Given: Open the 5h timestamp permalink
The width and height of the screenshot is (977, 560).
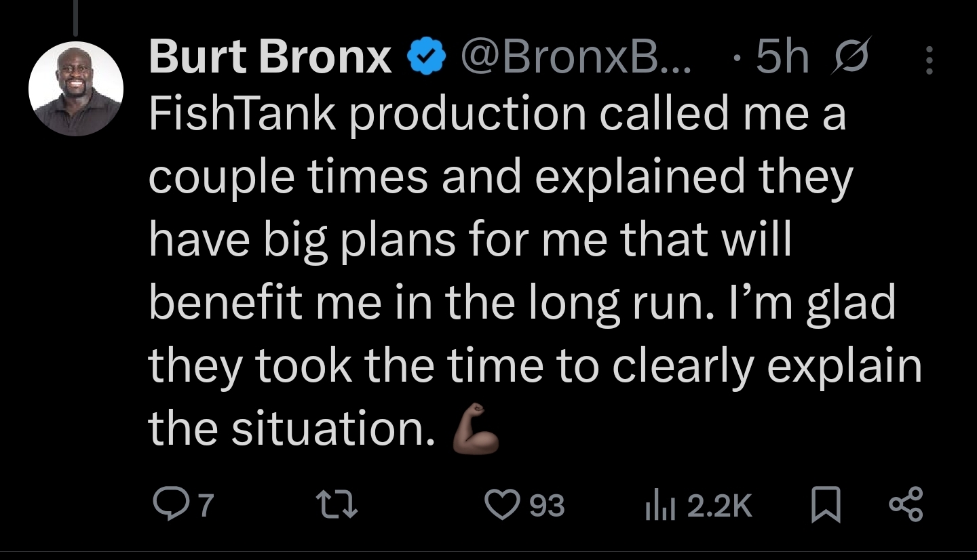Looking at the screenshot, I should point(782,58).
